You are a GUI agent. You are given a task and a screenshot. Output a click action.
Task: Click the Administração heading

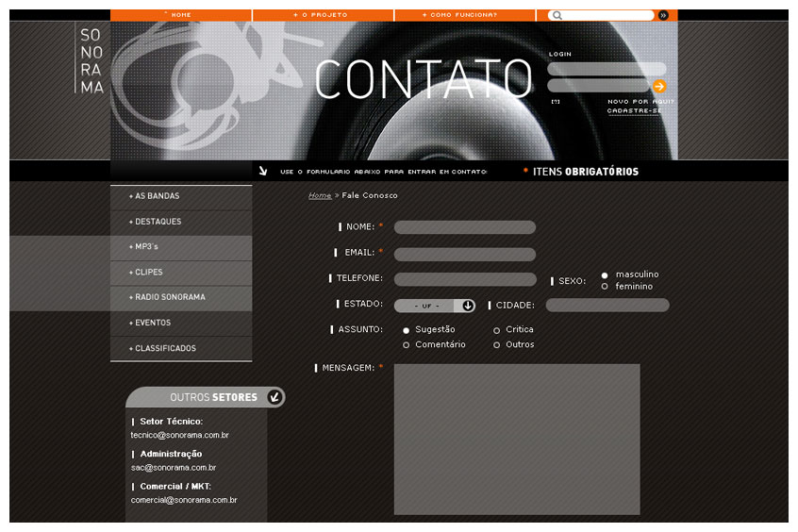coord(171,454)
